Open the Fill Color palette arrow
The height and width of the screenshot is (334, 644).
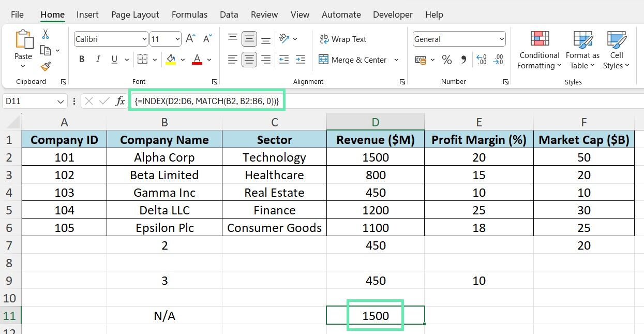click(183, 60)
